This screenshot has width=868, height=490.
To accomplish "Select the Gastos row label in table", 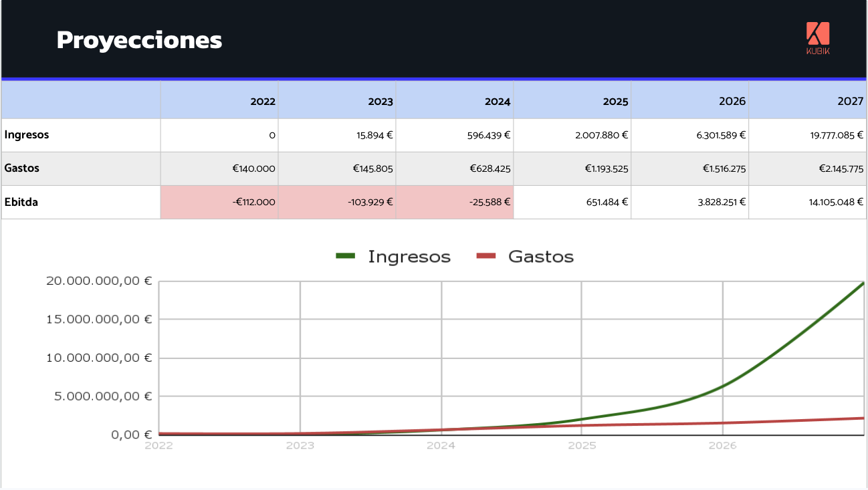I will [22, 168].
